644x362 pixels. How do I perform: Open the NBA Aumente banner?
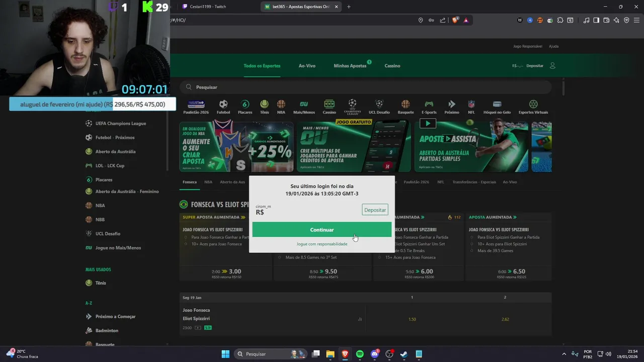[236, 147]
